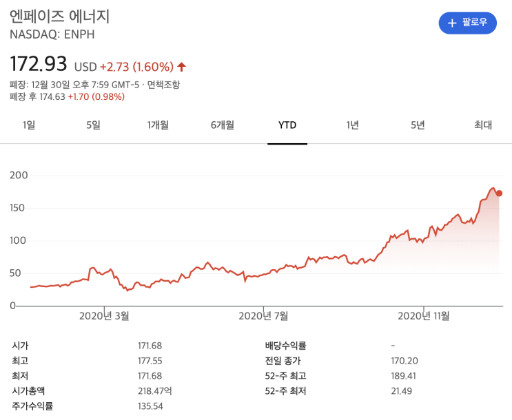This screenshot has height=420, width=512.
Task: Click the 52-주 최저 label
Action: (x=285, y=391)
